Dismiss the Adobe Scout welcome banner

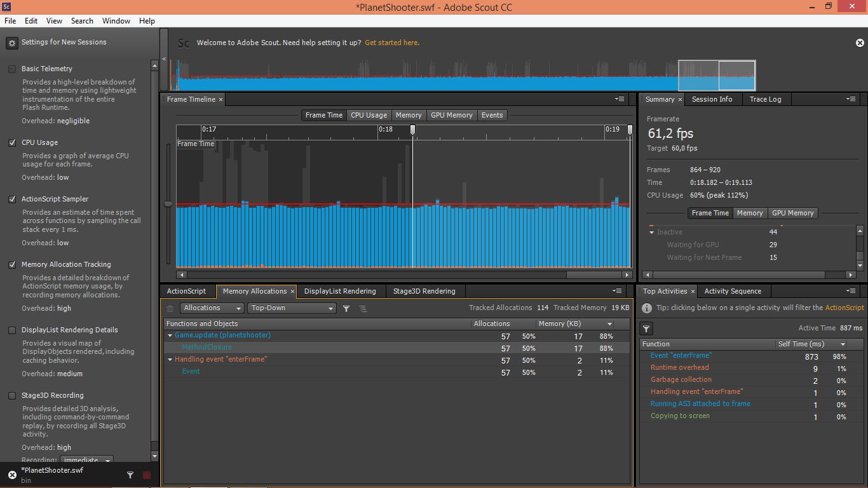860,43
